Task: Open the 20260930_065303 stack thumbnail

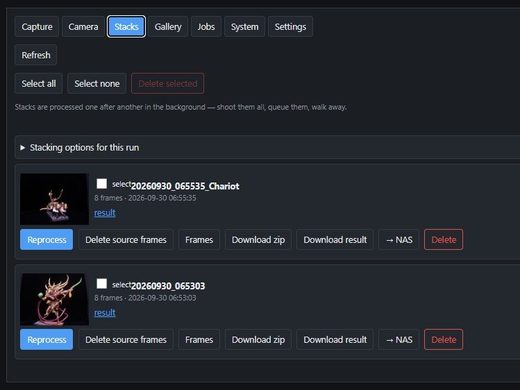Action: 54,299
